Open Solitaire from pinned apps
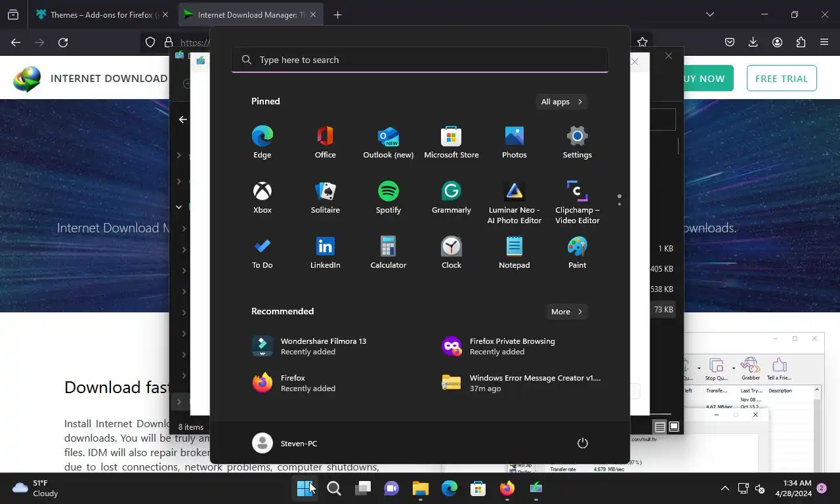The width and height of the screenshot is (840, 504). (325, 198)
